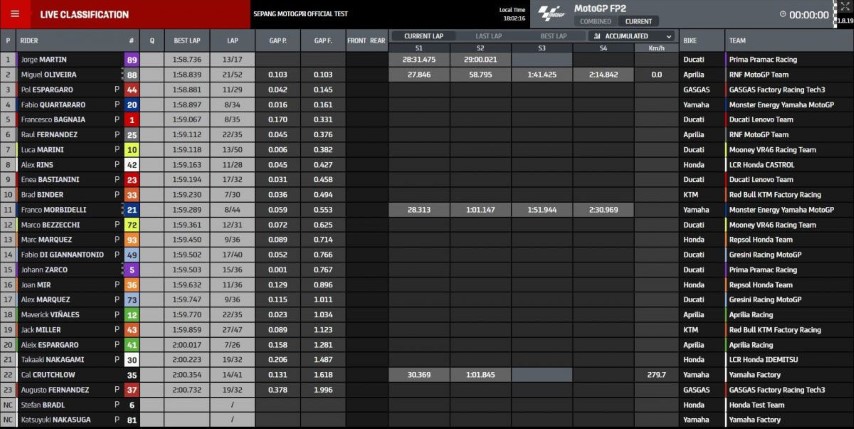The image size is (854, 429).
Task: Switch session view to CURRENT
Action: pyautogui.click(x=638, y=21)
